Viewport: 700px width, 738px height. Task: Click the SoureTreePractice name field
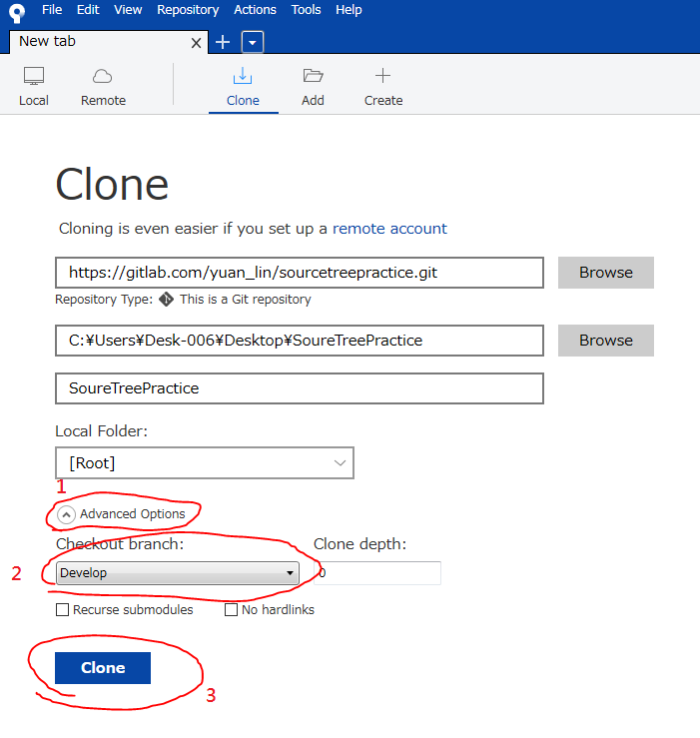(x=300, y=388)
